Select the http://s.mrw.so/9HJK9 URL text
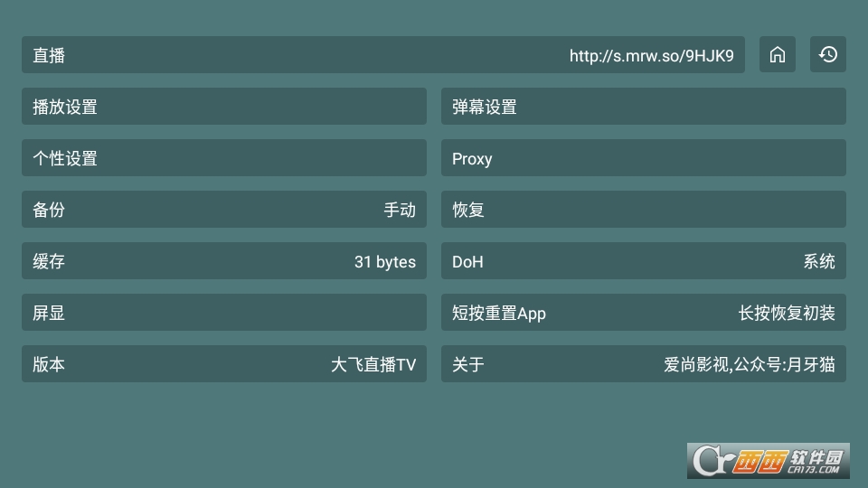The width and height of the screenshot is (868, 488). (x=652, y=55)
